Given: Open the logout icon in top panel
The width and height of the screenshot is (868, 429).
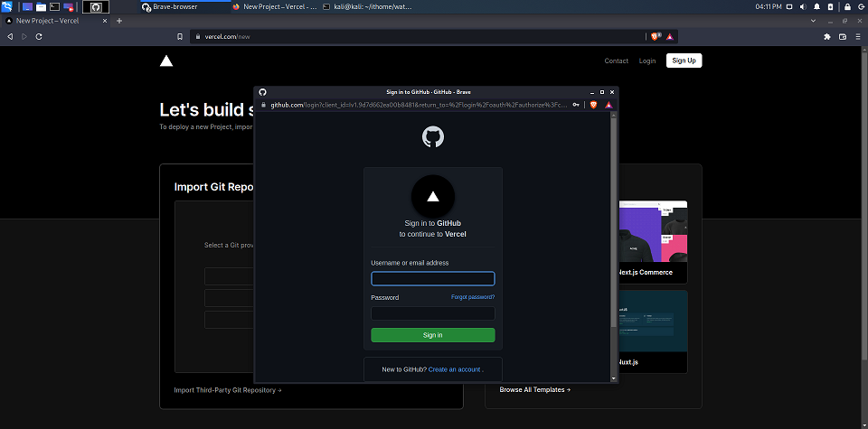Looking at the screenshot, I should [x=861, y=6].
